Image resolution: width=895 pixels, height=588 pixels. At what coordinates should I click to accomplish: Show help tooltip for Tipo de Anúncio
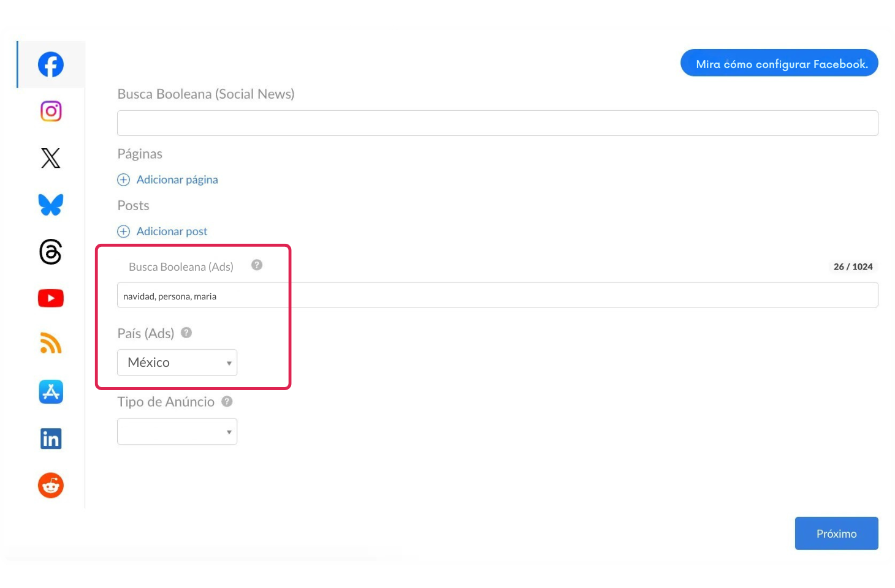pos(227,402)
